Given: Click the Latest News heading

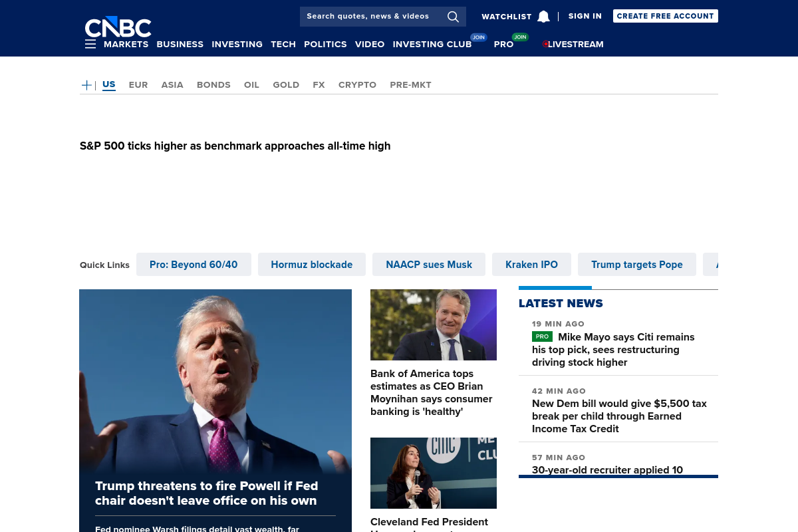Looking at the screenshot, I should 561,303.
